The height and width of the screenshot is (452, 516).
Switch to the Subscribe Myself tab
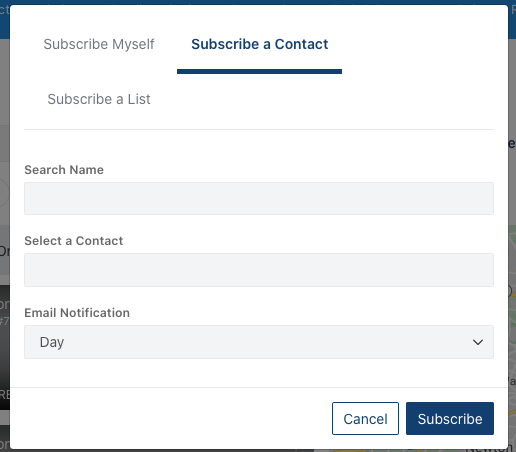[x=99, y=44]
